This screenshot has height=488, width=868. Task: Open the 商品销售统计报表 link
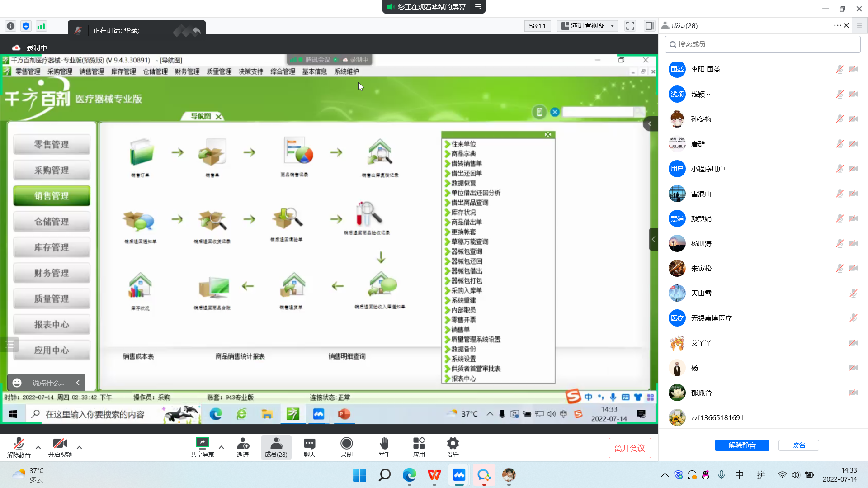coord(240,356)
